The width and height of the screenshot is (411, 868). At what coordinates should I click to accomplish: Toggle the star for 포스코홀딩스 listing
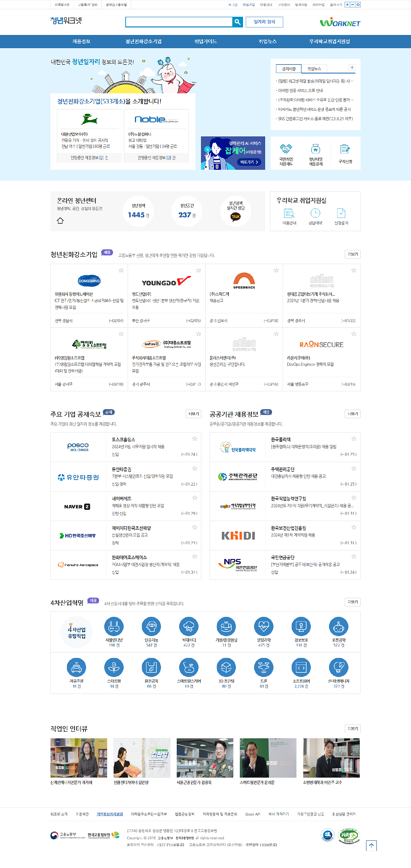point(195,438)
